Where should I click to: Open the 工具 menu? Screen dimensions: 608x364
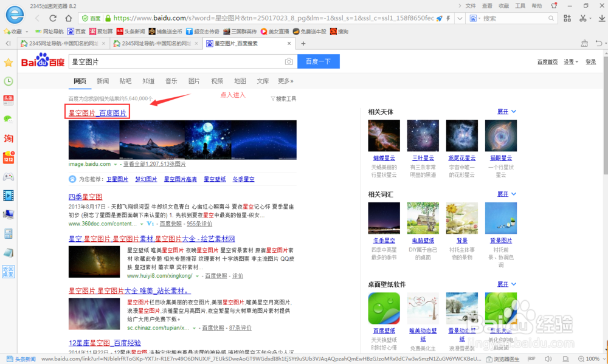520,6
